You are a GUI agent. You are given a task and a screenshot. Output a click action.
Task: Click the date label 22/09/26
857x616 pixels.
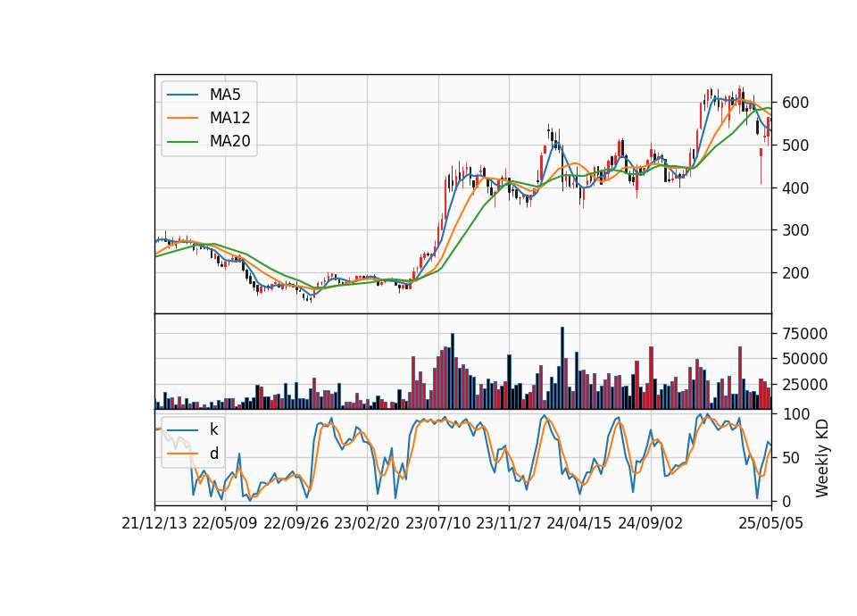pos(296,523)
